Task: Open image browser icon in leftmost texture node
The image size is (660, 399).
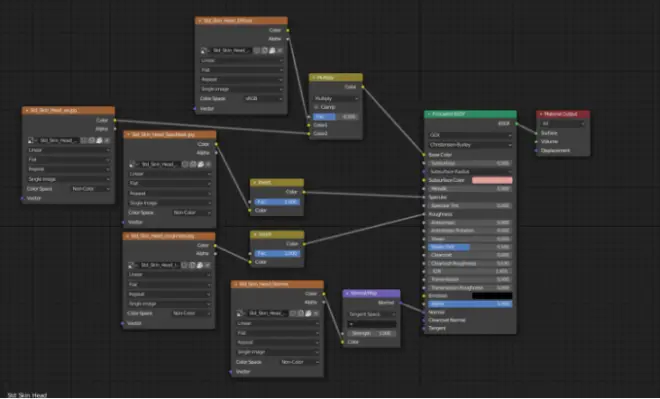Action: point(31,140)
